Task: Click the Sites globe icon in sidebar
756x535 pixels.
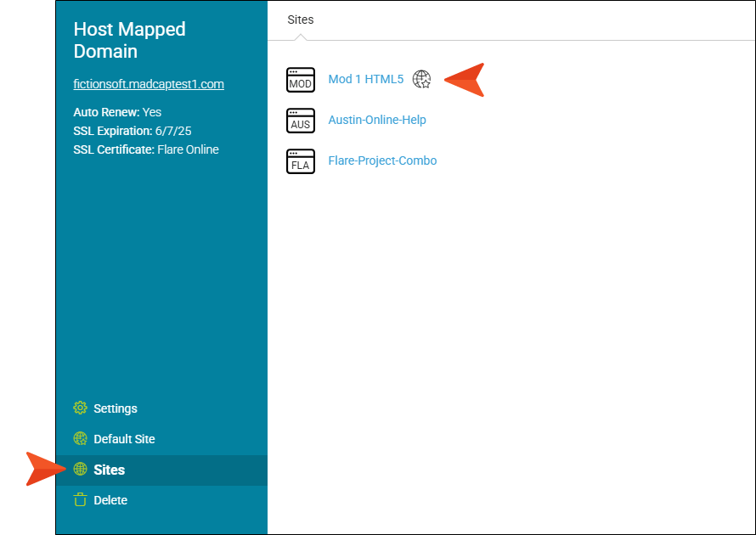Action: 80,469
